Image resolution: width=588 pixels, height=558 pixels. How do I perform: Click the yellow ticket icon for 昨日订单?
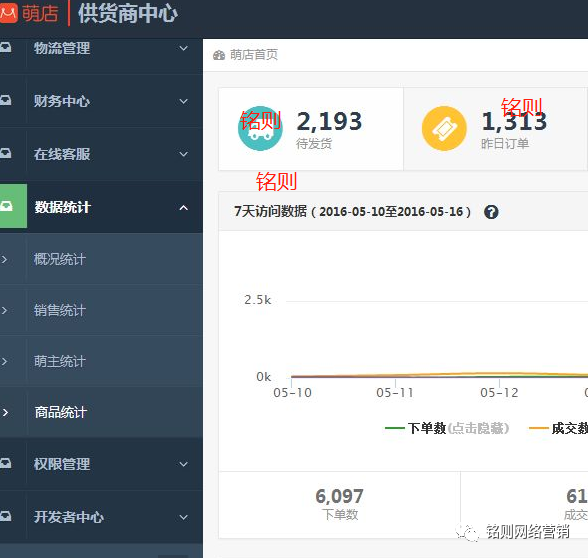(x=444, y=128)
